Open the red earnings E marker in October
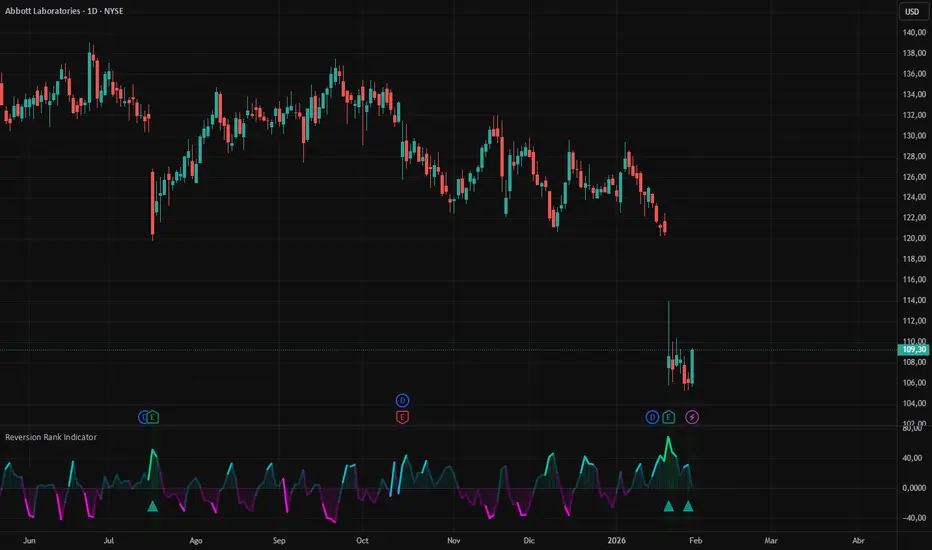This screenshot has height=550, width=932. coord(402,417)
